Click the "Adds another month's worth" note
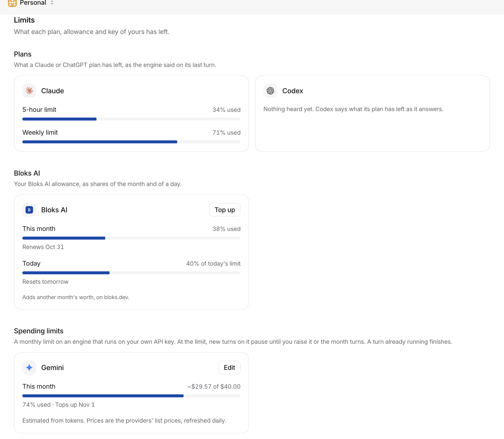Viewport: 504px width, 439px height. point(76,297)
